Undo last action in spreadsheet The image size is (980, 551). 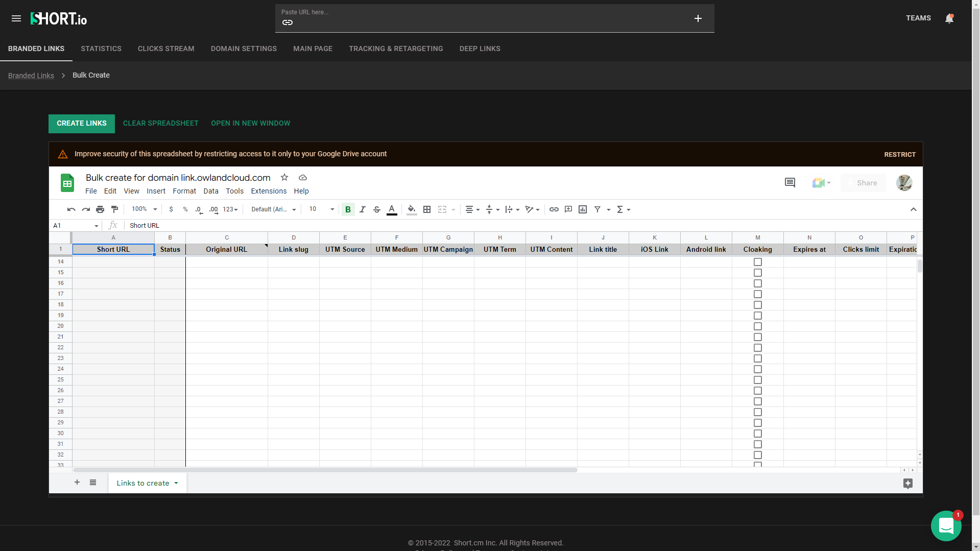tap(71, 209)
